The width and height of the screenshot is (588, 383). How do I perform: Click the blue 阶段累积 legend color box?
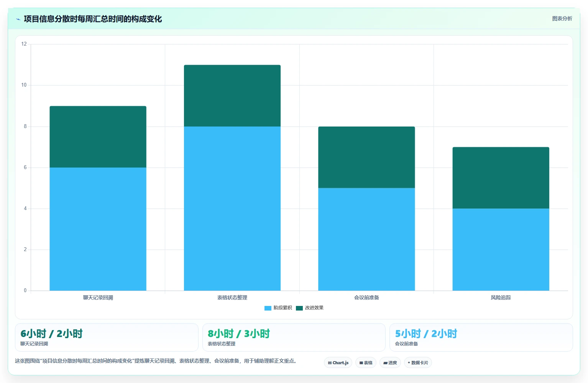268,308
